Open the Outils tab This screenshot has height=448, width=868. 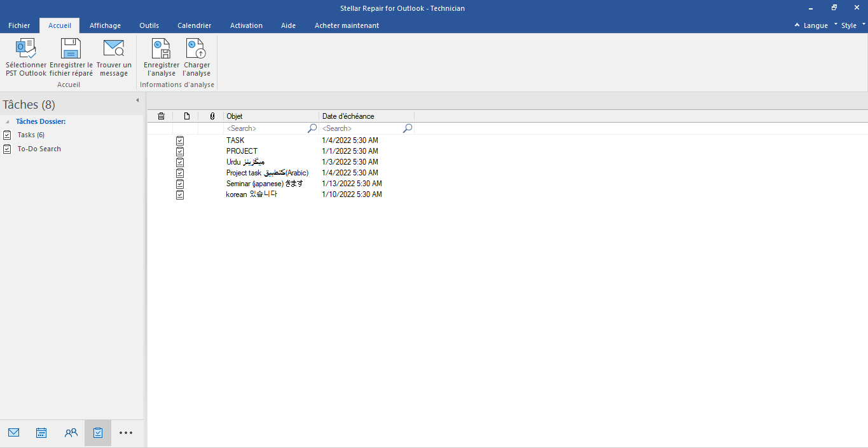[149, 25]
